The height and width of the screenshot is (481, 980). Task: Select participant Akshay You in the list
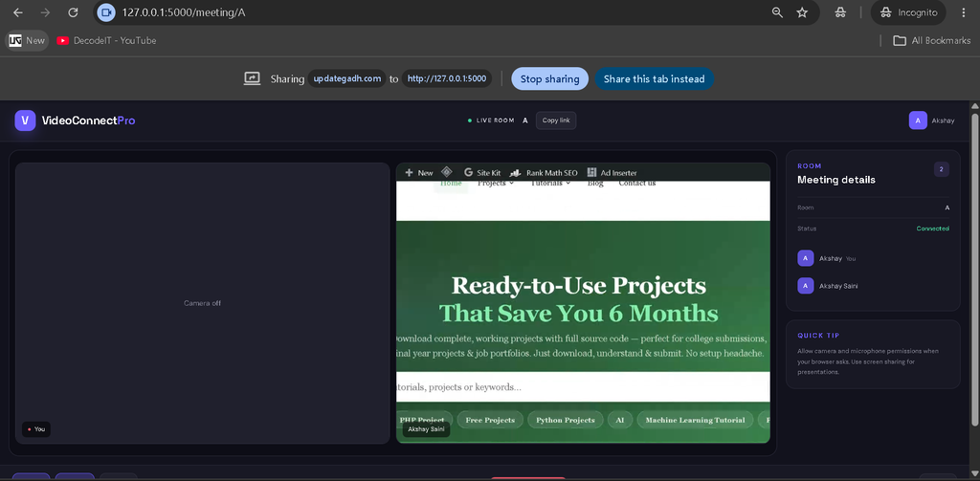coord(873,258)
